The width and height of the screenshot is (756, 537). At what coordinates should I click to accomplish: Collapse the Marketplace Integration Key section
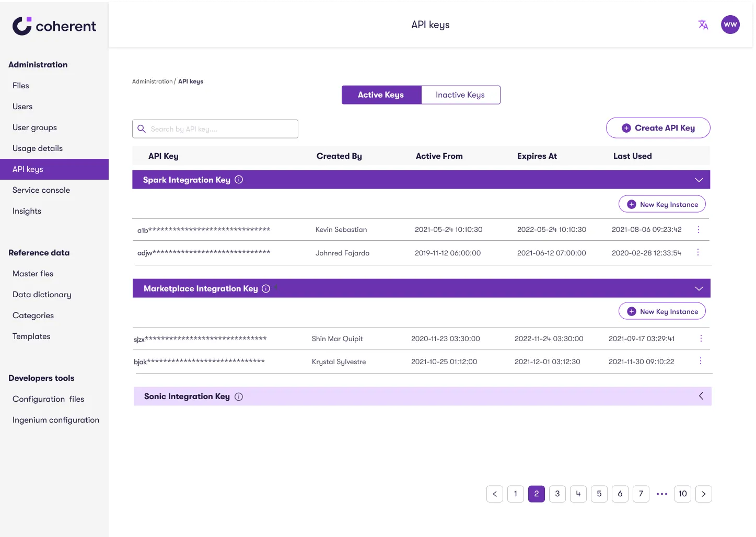pyautogui.click(x=699, y=288)
